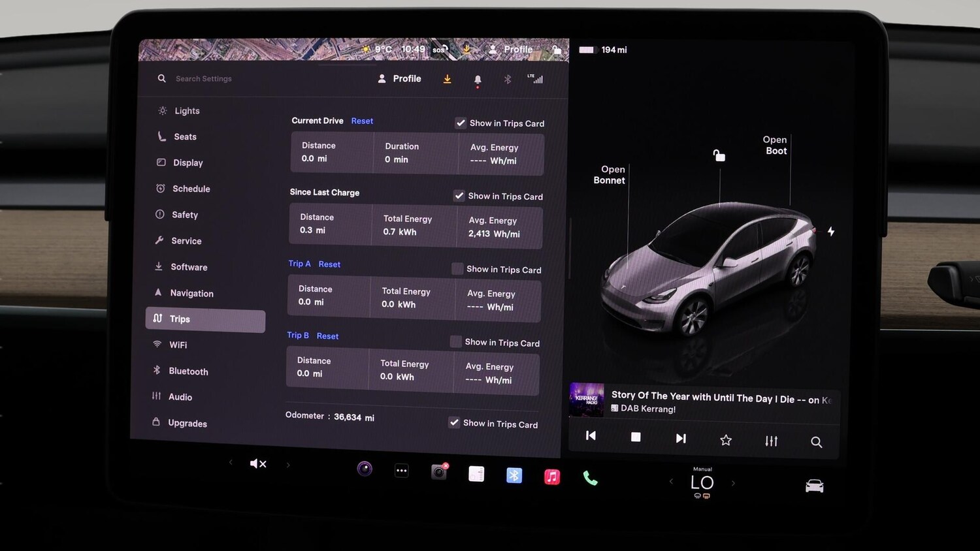The image size is (980, 551).
Task: Mute the audio via speaker icon
Action: pyautogui.click(x=257, y=464)
